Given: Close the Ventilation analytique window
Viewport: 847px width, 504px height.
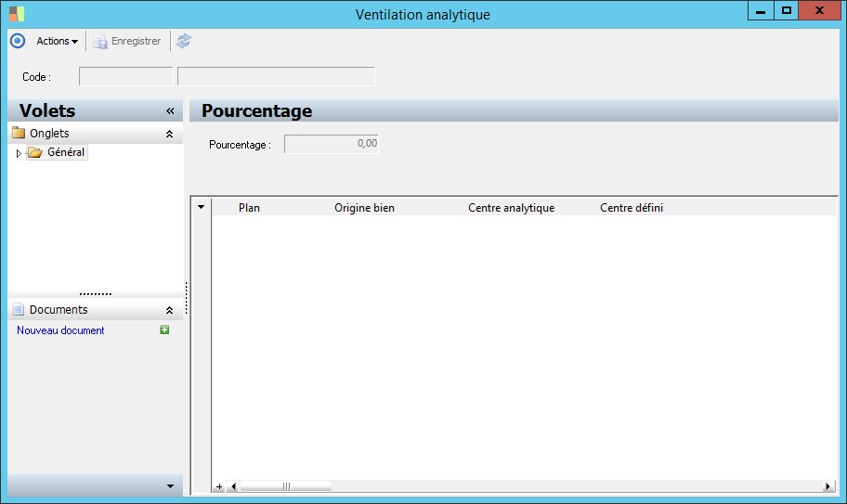Looking at the screenshot, I should [819, 11].
